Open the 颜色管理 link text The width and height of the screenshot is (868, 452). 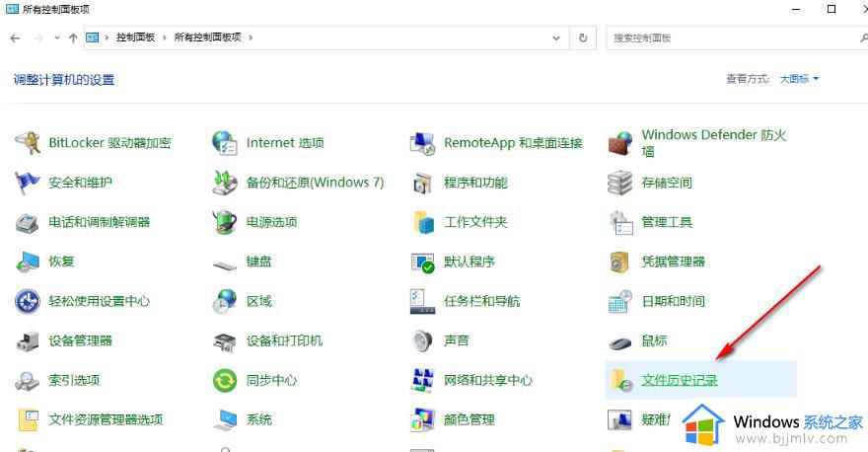tap(469, 419)
